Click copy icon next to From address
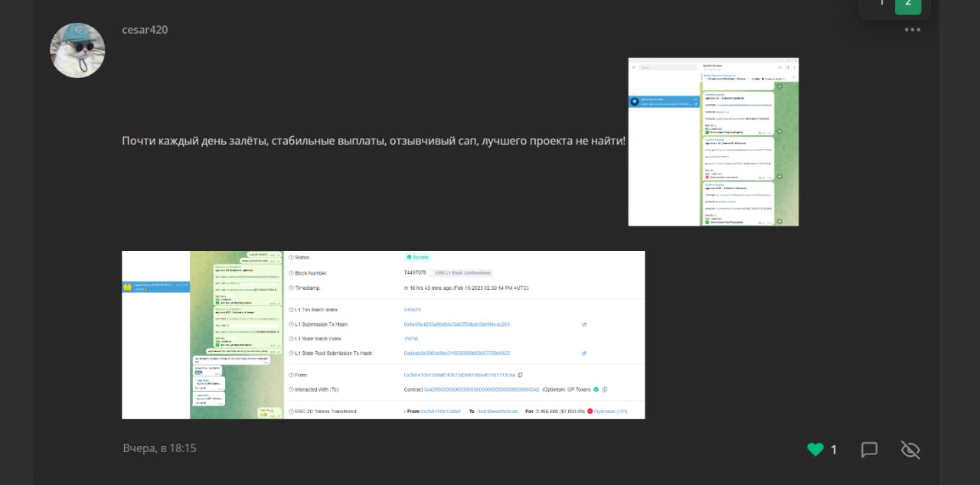Image resolution: width=980 pixels, height=485 pixels. [x=520, y=375]
